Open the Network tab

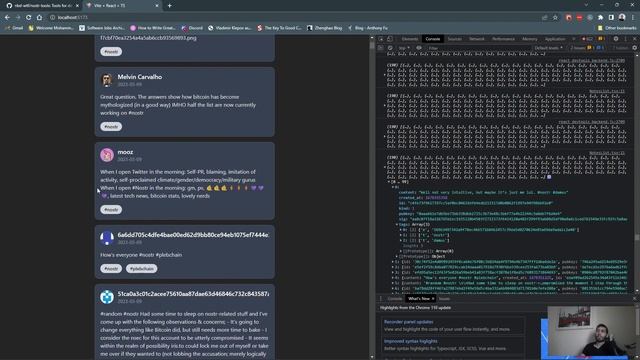[476, 39]
